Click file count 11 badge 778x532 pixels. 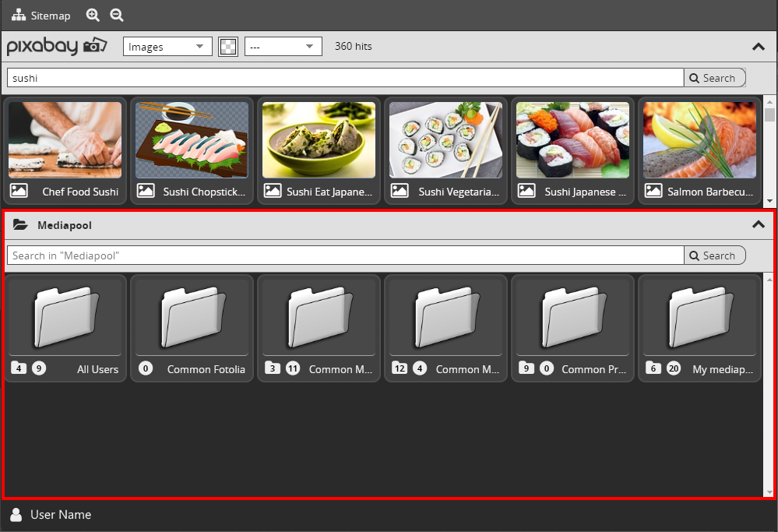293,368
